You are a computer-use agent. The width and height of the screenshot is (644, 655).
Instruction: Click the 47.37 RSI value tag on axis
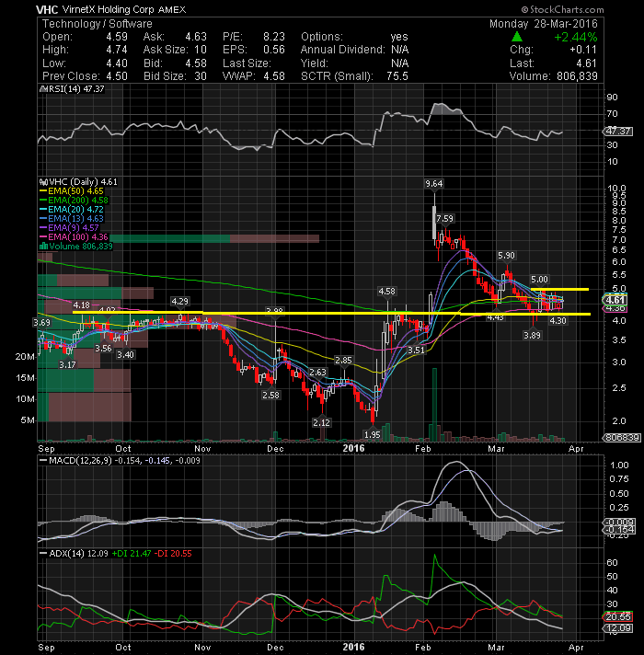click(x=618, y=132)
